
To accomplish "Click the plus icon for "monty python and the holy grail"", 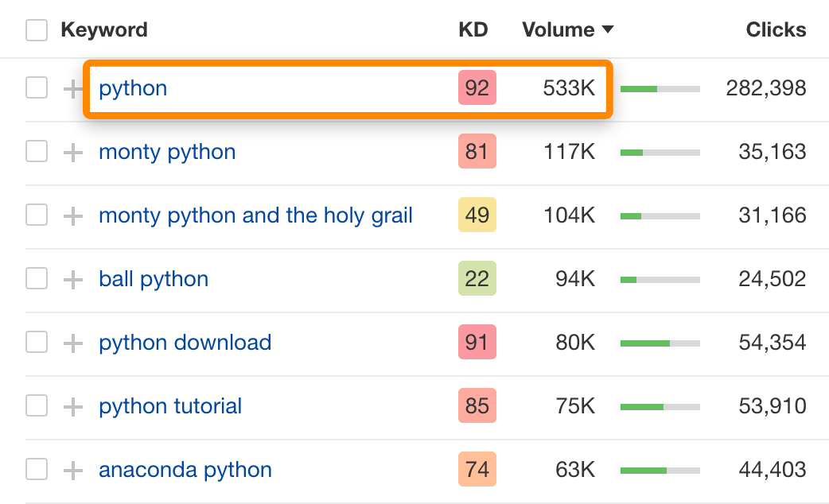I will tap(72, 215).
